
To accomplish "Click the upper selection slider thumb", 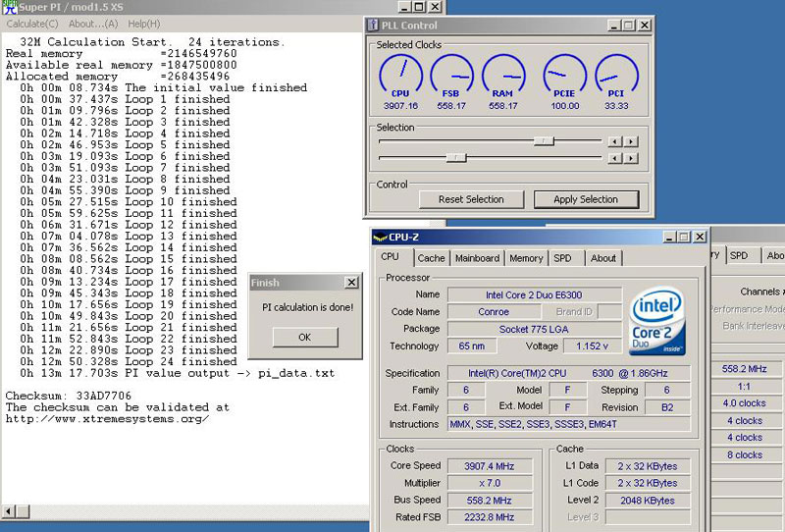I will [x=544, y=141].
